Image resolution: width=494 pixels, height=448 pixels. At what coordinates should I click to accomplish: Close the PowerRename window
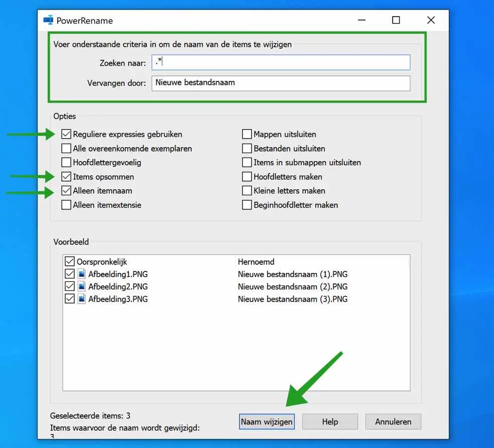(431, 20)
